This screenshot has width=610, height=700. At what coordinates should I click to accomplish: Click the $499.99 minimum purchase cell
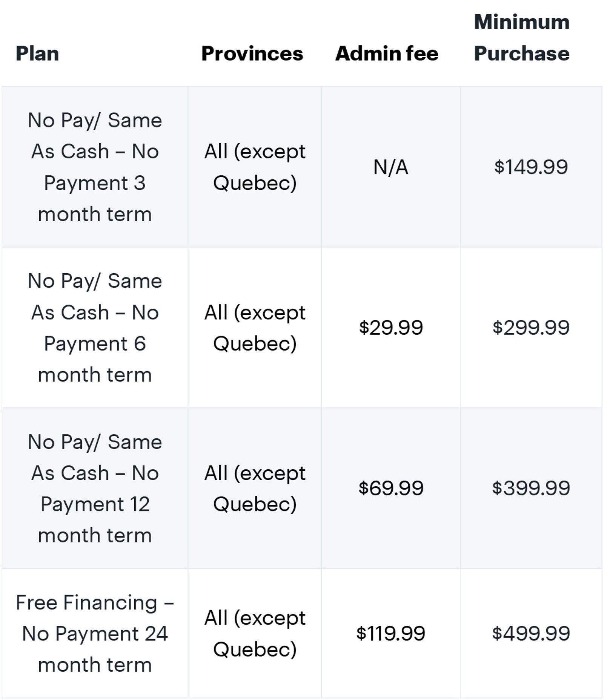click(531, 633)
